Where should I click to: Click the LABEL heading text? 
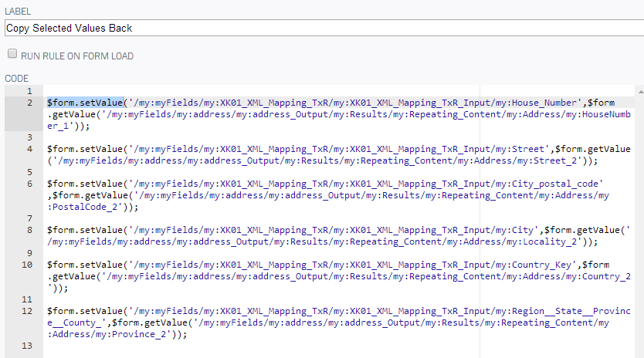click(x=18, y=12)
